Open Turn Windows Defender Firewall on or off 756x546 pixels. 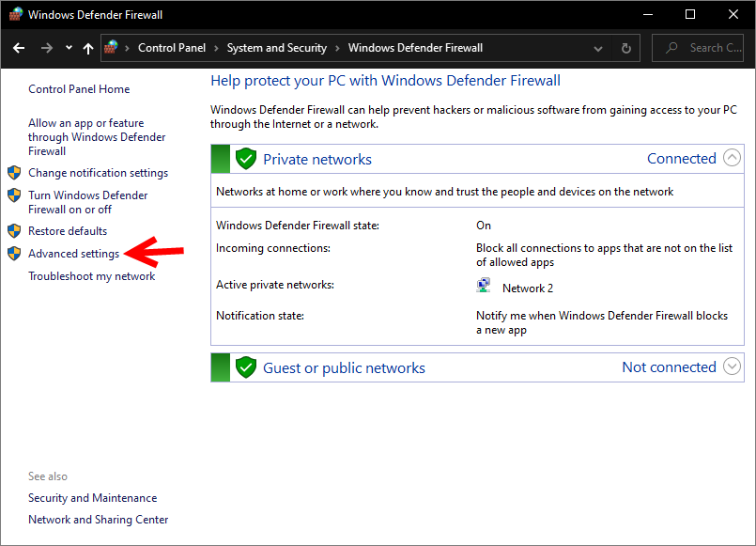pos(87,202)
